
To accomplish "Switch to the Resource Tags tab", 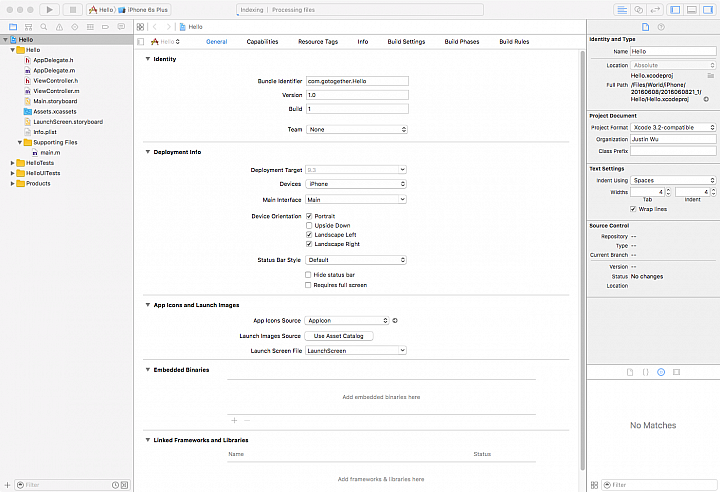I will [x=318, y=42].
